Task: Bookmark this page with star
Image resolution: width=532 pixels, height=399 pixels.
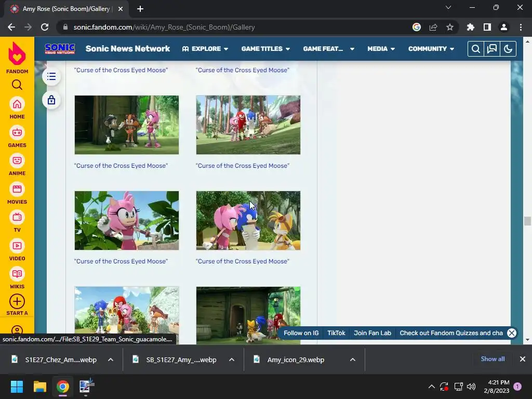Action: pos(450,27)
